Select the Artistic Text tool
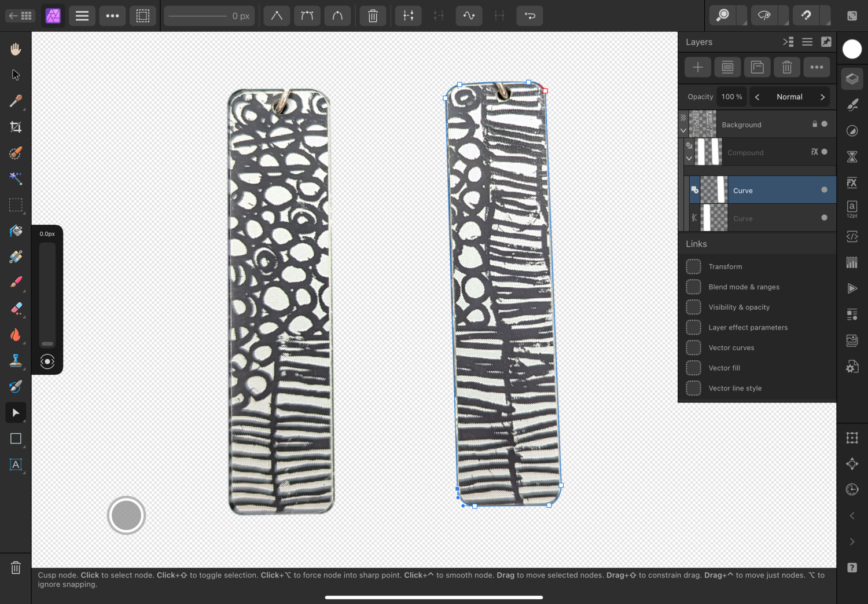Image resolution: width=868 pixels, height=604 pixels. click(x=16, y=465)
